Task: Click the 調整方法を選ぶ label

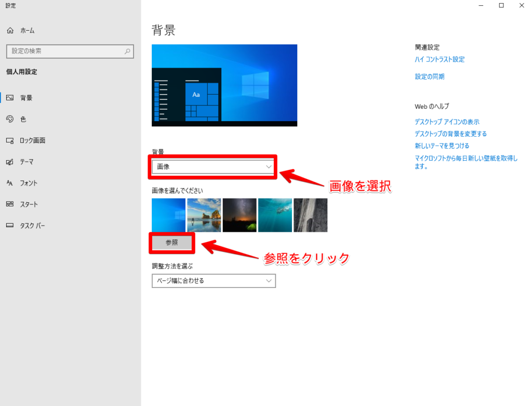Action: pyautogui.click(x=172, y=266)
